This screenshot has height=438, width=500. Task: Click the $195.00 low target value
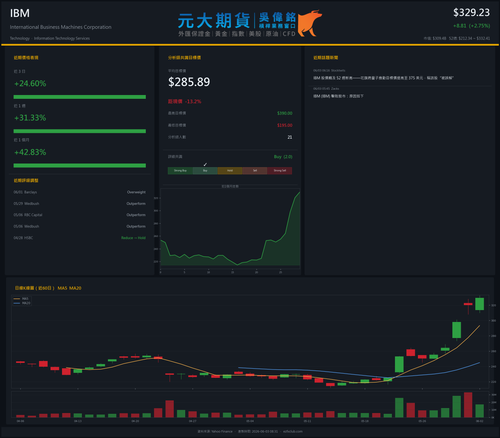pos(285,125)
